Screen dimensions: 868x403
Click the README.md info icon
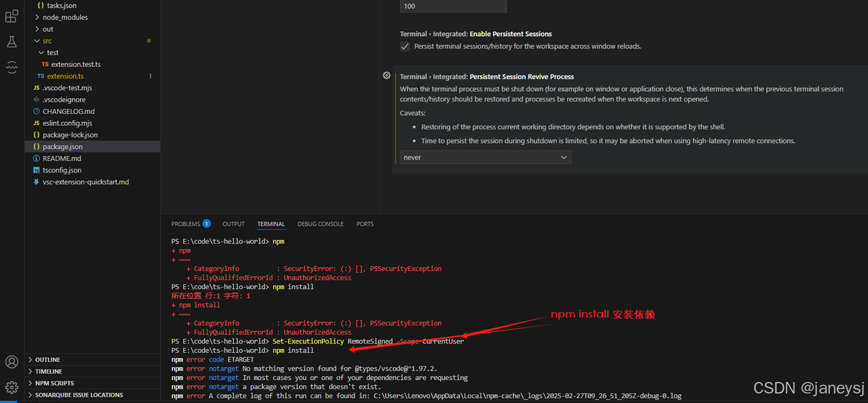pos(37,158)
